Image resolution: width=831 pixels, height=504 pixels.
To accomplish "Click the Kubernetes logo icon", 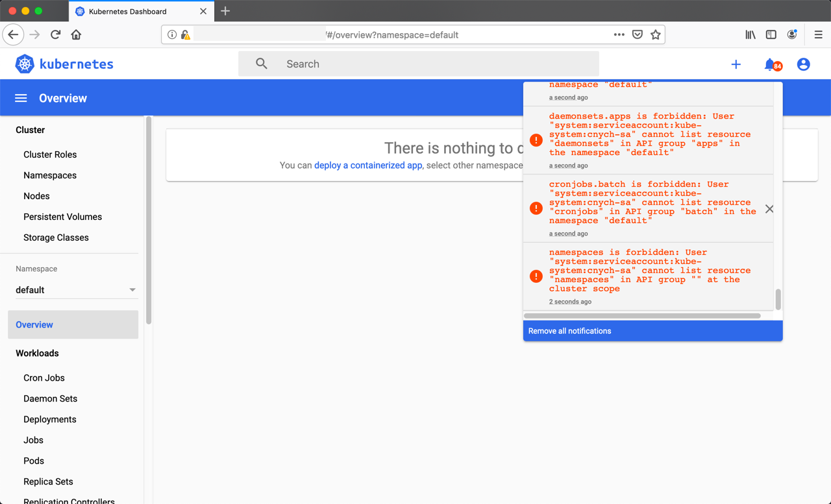I will point(25,64).
